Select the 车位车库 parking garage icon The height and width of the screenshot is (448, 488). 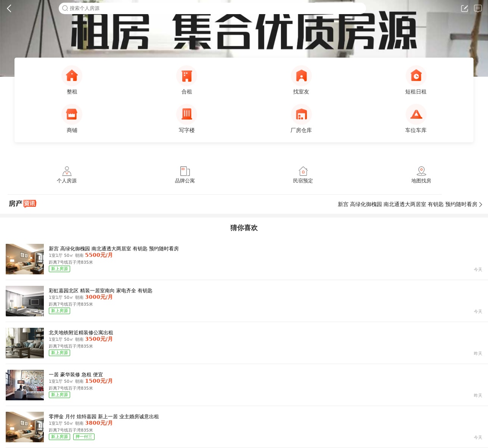click(x=416, y=114)
